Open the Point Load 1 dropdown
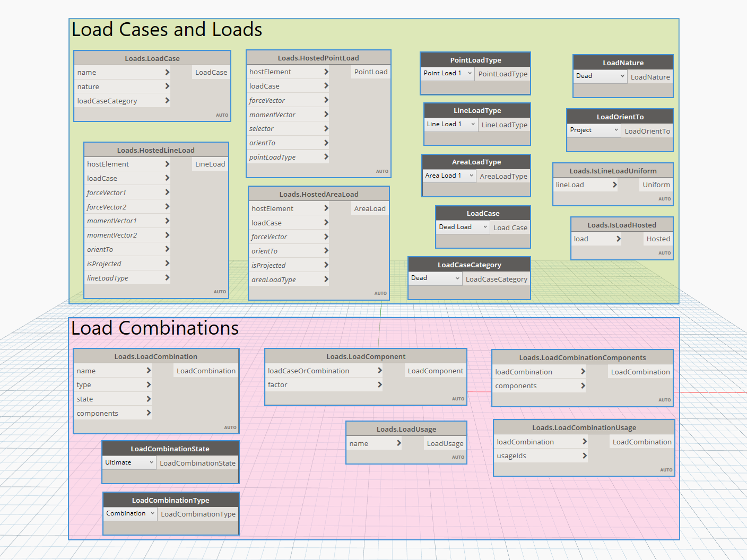This screenshot has width=747, height=560. [447, 73]
